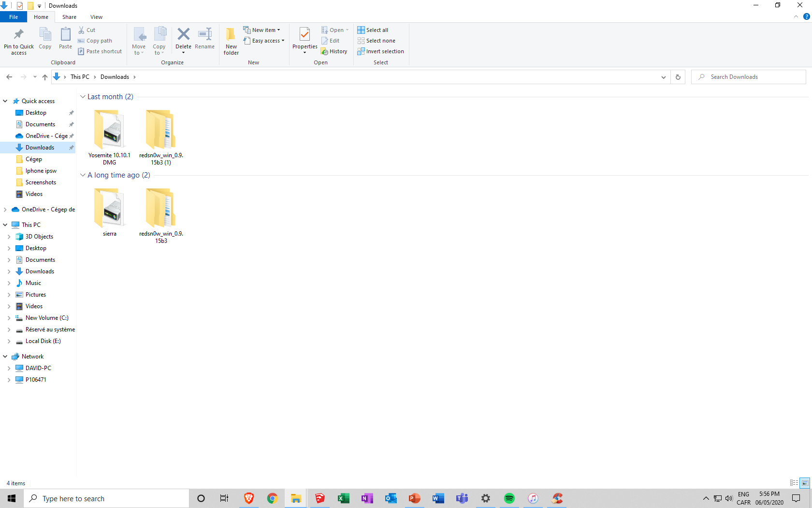This screenshot has width=812, height=508.
Task: Open Task View on taskbar
Action: click(x=224, y=498)
